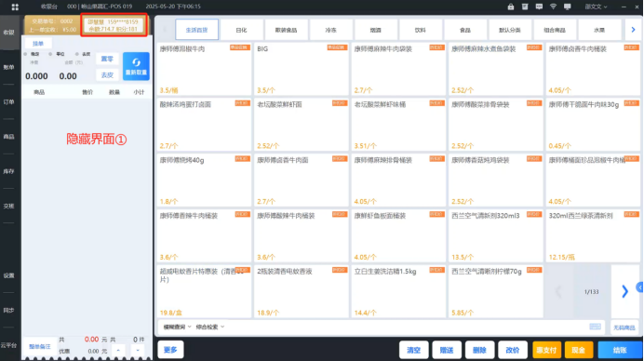Select the 组合商品 category tab
Image resolution: width=644 pixels, height=361 pixels.
(555, 30)
